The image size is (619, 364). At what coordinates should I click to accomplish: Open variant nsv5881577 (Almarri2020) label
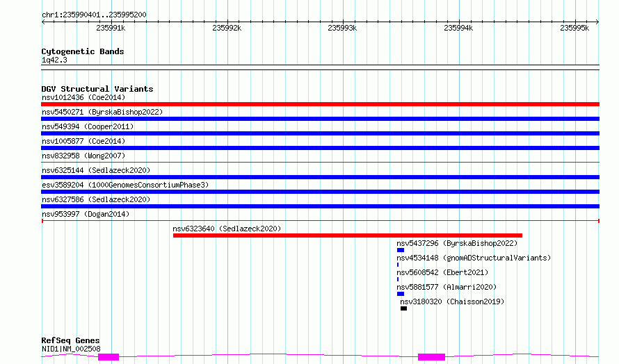(447, 287)
